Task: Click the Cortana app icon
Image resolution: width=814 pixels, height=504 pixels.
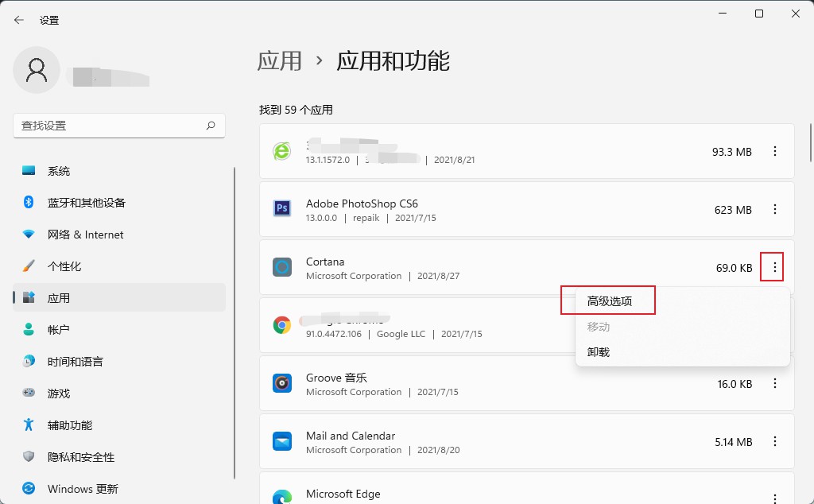Action: pos(282,267)
